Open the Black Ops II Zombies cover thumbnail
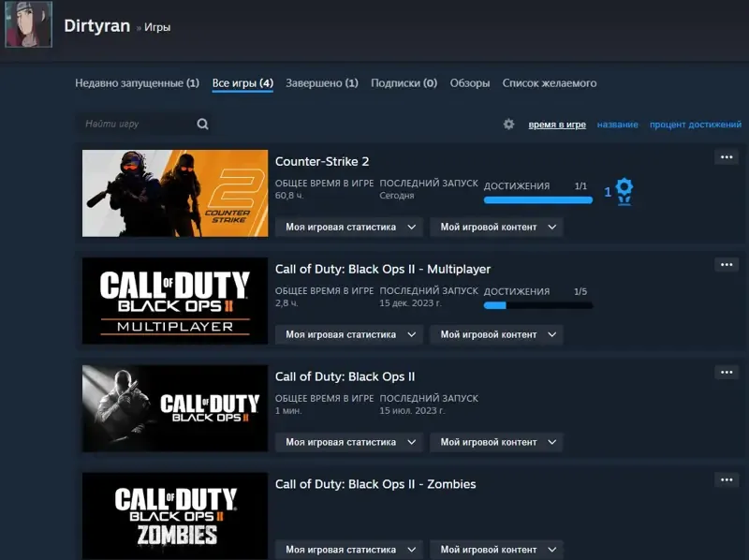 [175, 516]
